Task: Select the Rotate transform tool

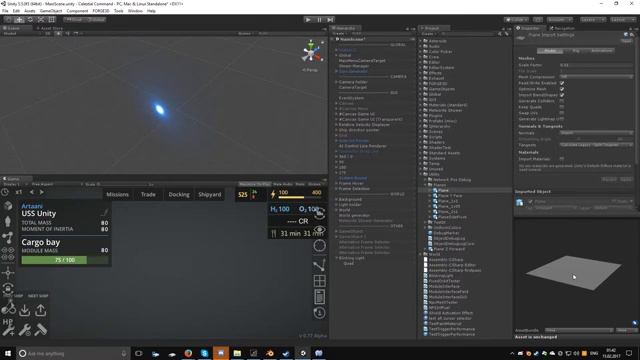Action: coord(30,20)
